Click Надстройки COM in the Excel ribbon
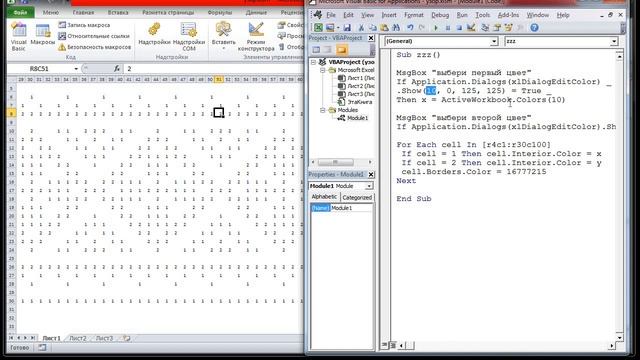Image resolution: width=640 pixels, height=360 pixels. click(x=189, y=37)
